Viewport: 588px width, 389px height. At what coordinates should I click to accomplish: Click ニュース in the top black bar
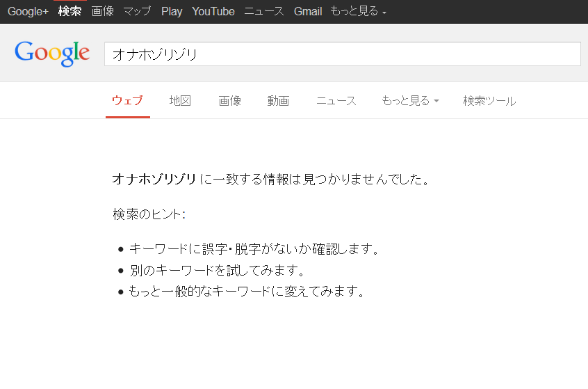[x=264, y=11]
